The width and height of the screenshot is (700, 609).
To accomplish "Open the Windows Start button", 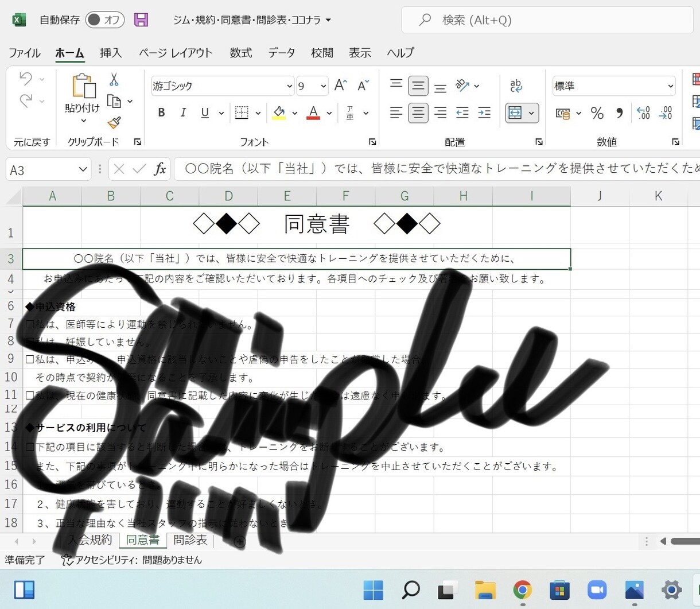I will 374,589.
